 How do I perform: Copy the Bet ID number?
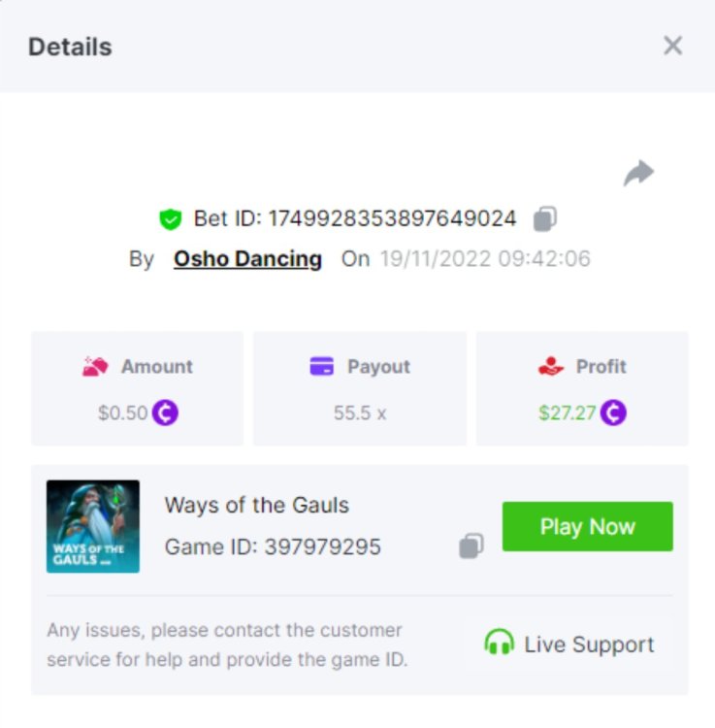point(545,218)
